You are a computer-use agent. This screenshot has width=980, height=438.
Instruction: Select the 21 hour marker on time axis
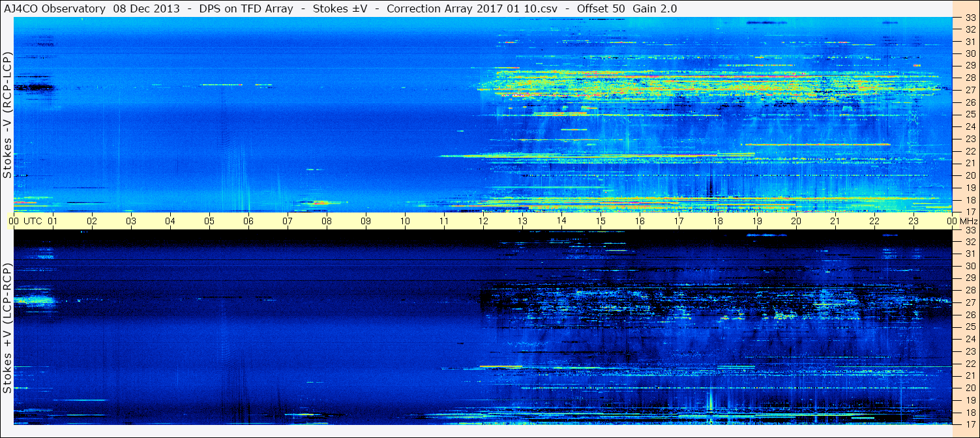(835, 221)
